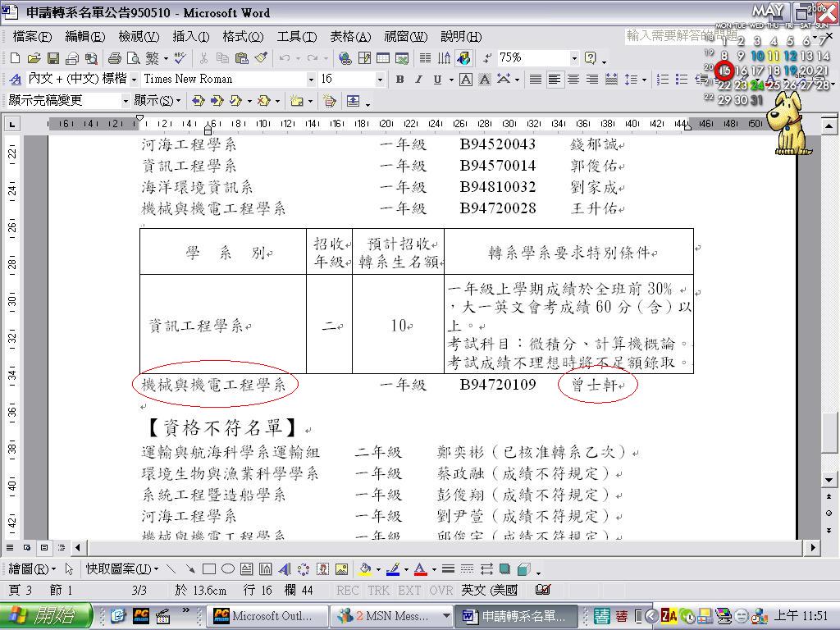Draw an oval shape
Image resolution: width=840 pixels, height=630 pixels.
click(x=228, y=569)
